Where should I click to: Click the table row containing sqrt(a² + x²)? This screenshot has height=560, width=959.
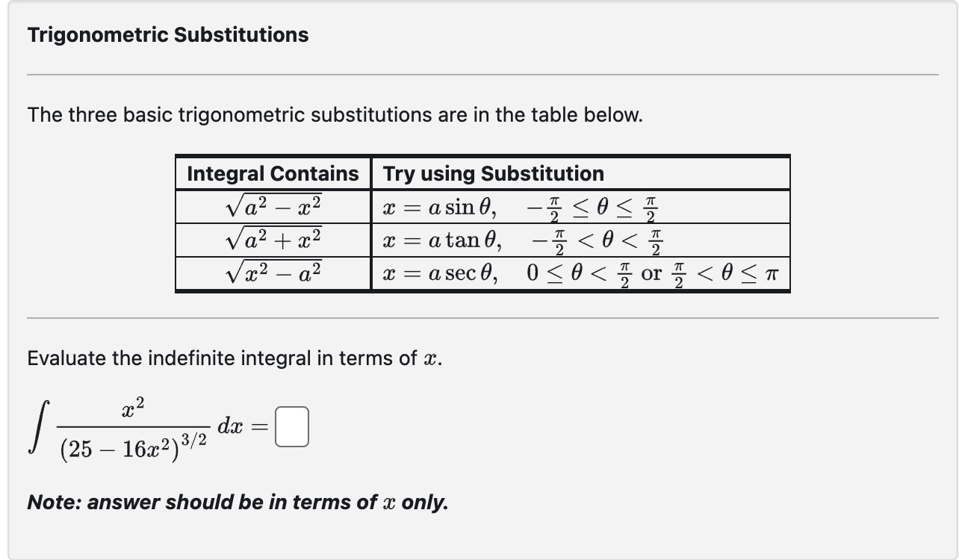[x=272, y=237]
